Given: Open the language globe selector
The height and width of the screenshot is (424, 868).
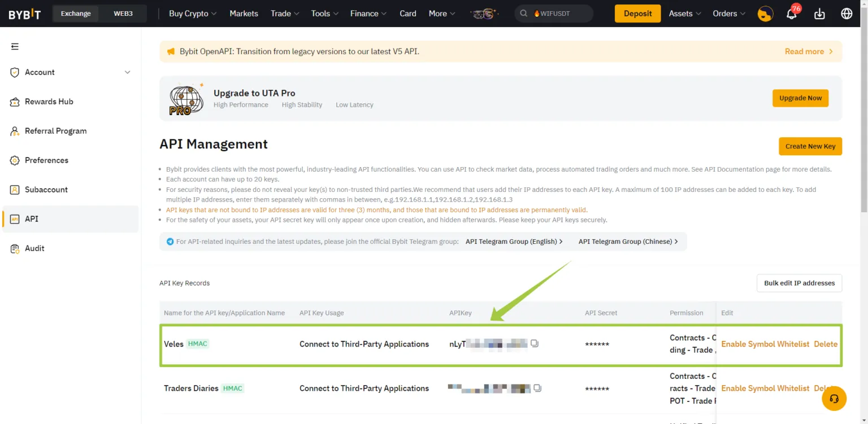Looking at the screenshot, I should pyautogui.click(x=846, y=13).
